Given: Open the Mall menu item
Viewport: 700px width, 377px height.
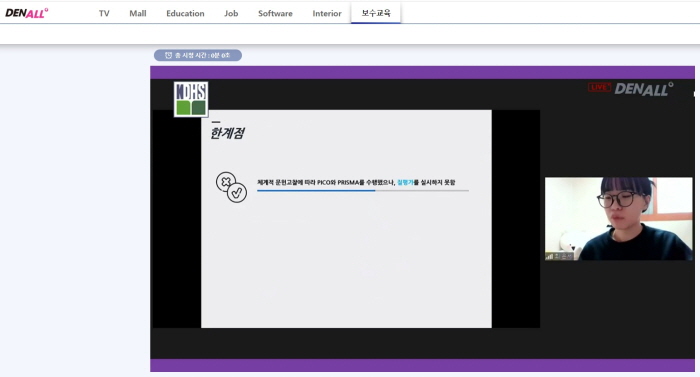Looking at the screenshot, I should [x=138, y=13].
